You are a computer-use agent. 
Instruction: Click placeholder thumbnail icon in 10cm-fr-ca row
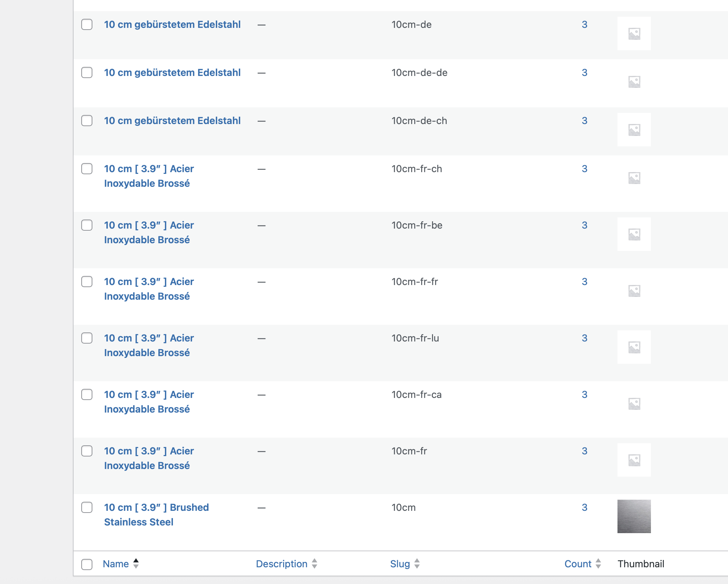tap(634, 404)
